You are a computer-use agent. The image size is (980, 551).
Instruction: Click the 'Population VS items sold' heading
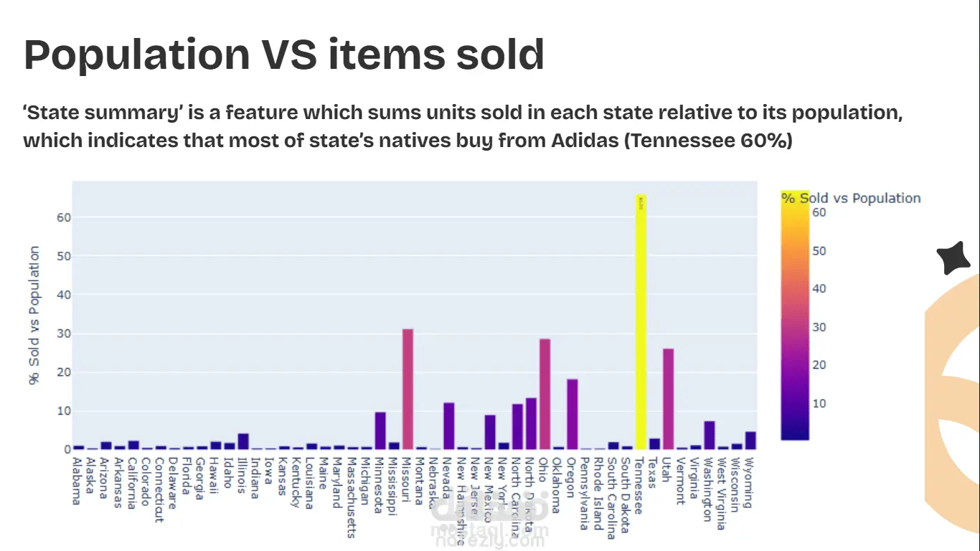click(284, 55)
